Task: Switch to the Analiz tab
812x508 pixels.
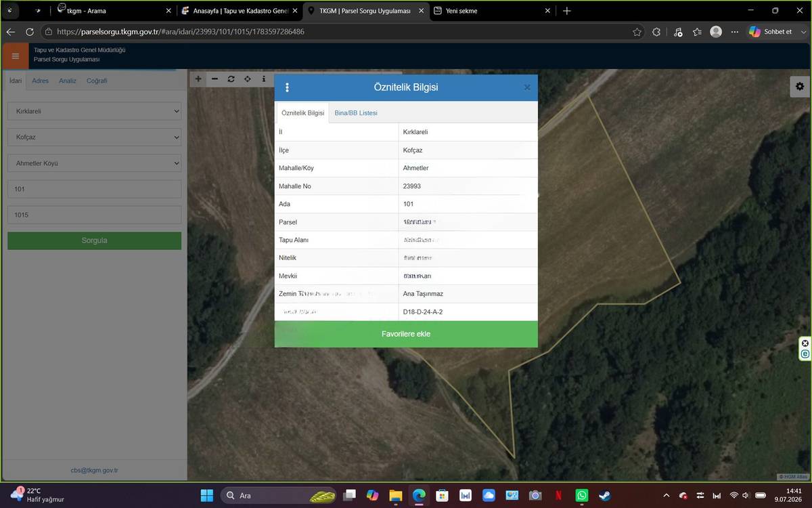Action: pyautogui.click(x=68, y=81)
